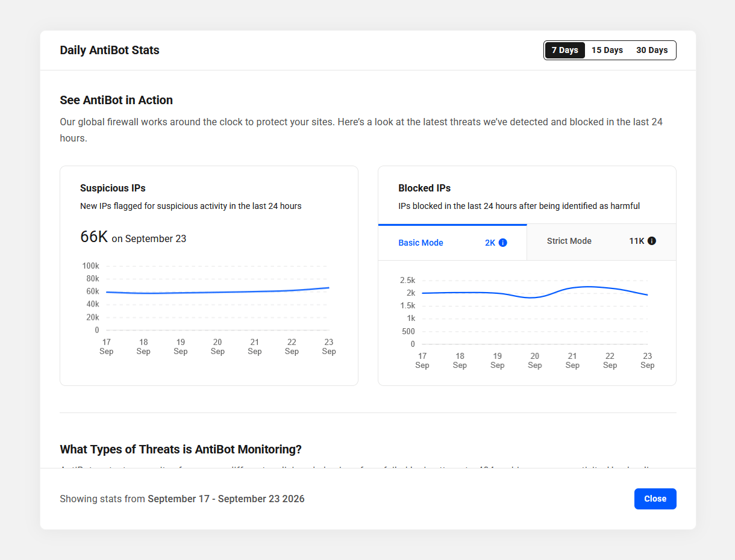Open the Strict Mode tab
This screenshot has width=735, height=560.
601,242
